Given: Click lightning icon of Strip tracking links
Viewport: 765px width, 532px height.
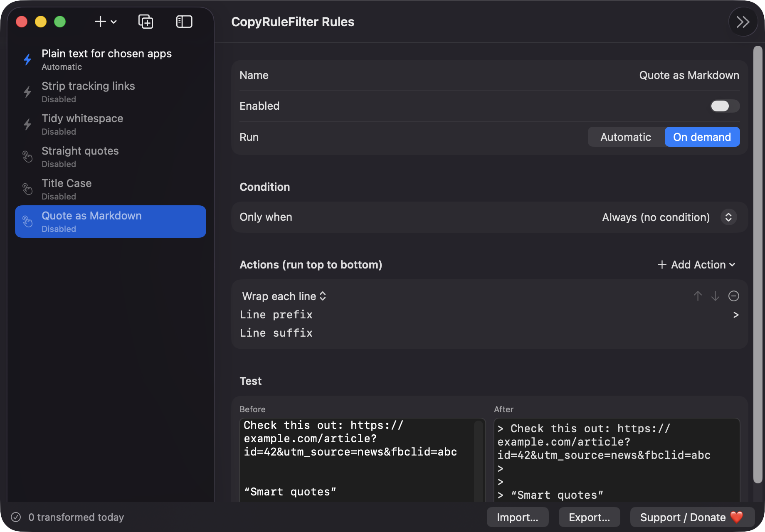Looking at the screenshot, I should [27, 92].
